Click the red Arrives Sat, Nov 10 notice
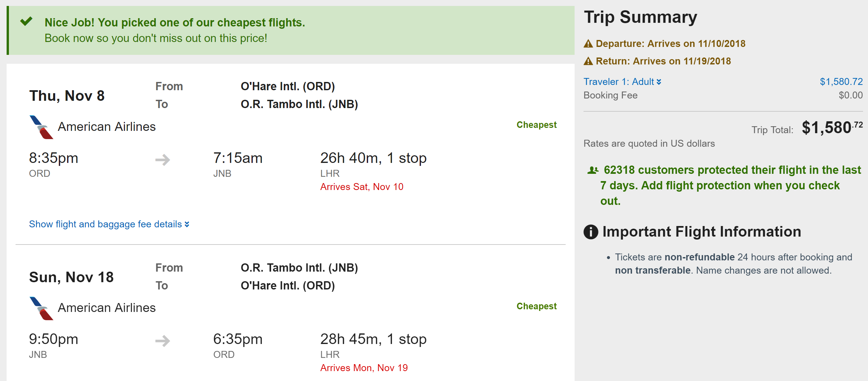868x381 pixels. pos(361,187)
